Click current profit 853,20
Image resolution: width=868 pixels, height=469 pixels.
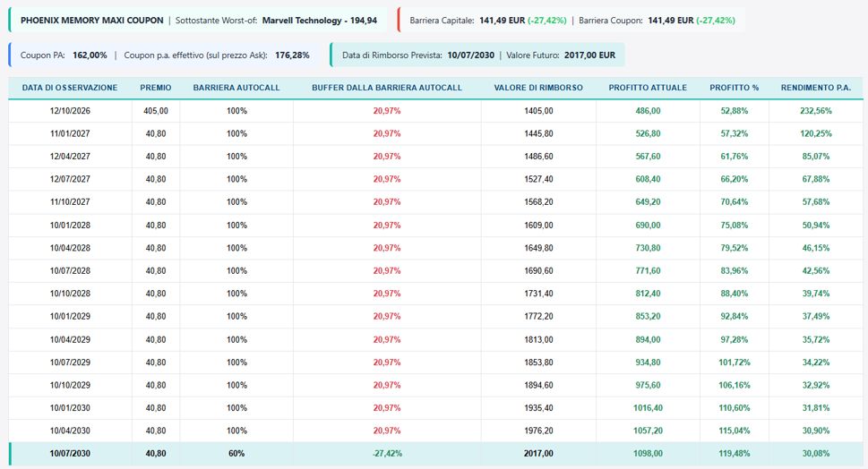tap(648, 316)
